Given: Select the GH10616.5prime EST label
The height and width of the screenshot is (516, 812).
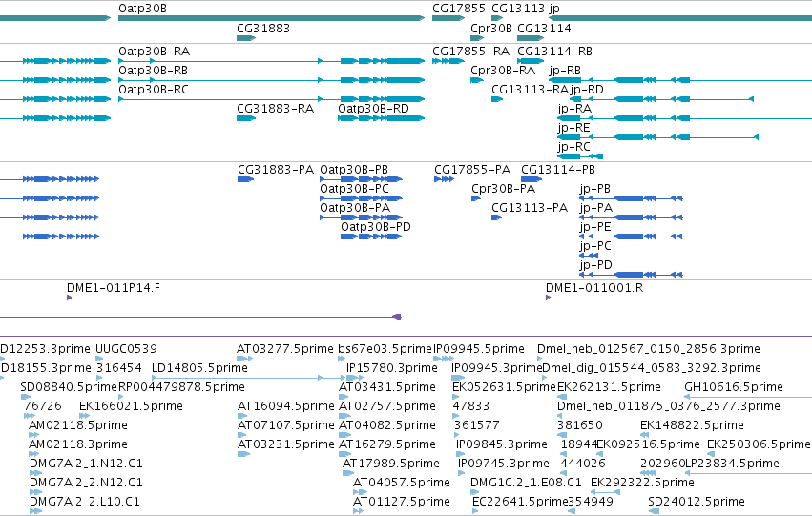Looking at the screenshot, I should coord(734,387).
